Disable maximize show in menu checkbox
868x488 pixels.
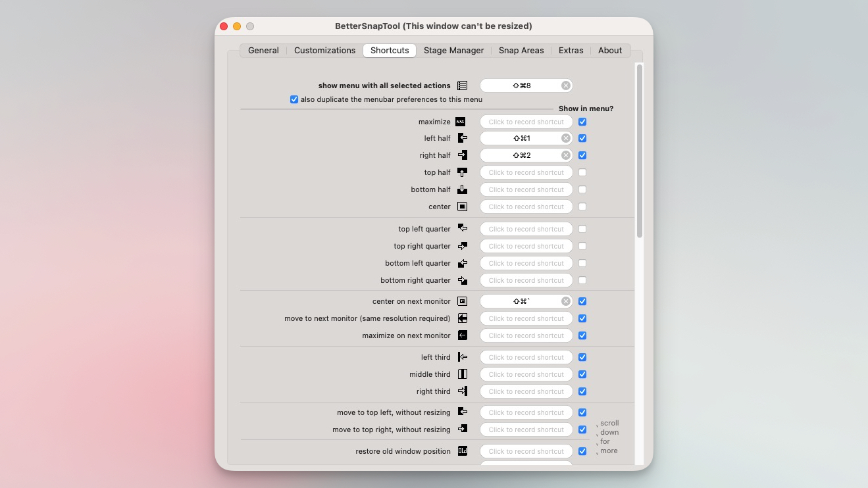tap(582, 122)
